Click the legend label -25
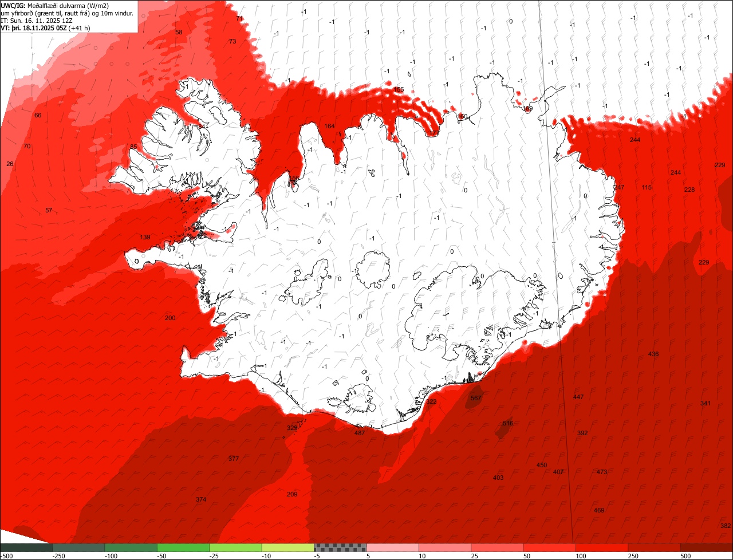Viewport: 733px width, 560px height. (214, 556)
